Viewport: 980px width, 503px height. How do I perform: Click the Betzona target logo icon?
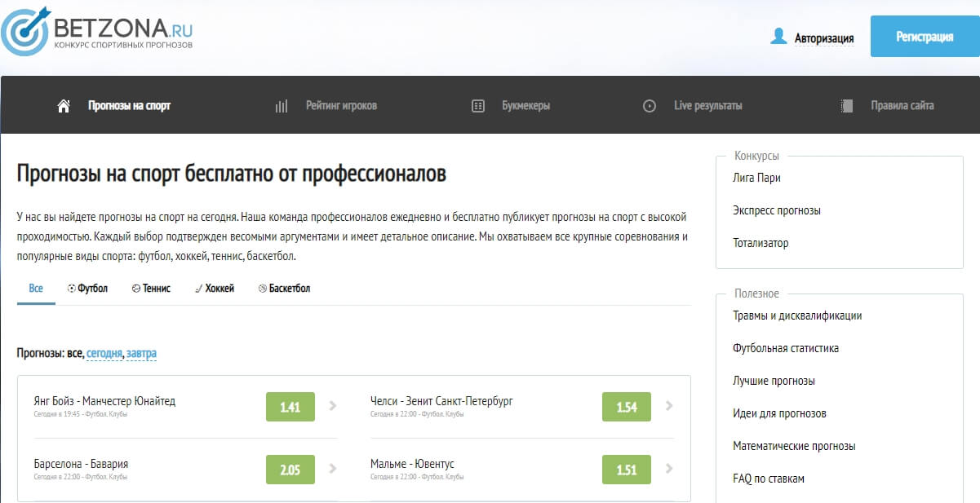point(25,30)
